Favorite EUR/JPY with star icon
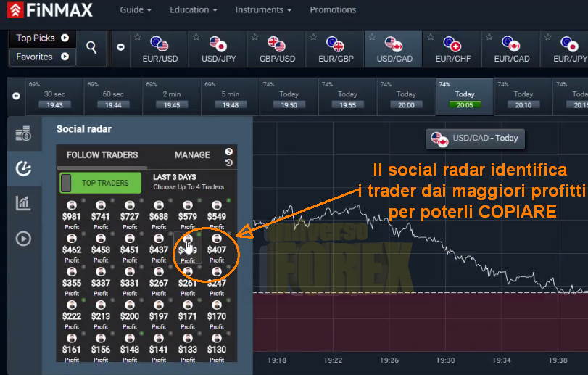Screen dimensions: 588x375 click(x=548, y=37)
